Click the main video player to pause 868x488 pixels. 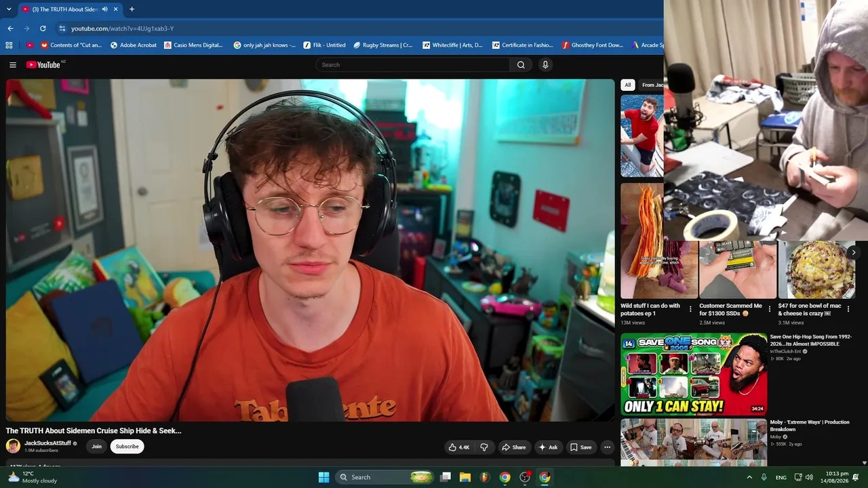click(310, 250)
